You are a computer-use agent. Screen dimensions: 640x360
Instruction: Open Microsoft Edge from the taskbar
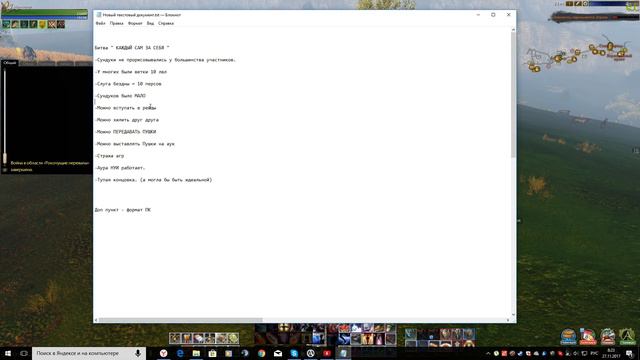pos(180,353)
